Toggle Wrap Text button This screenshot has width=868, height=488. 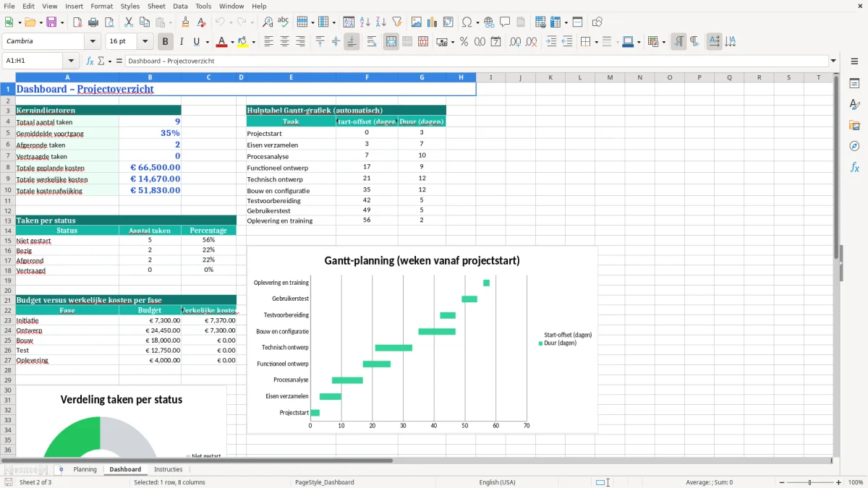pos(372,42)
